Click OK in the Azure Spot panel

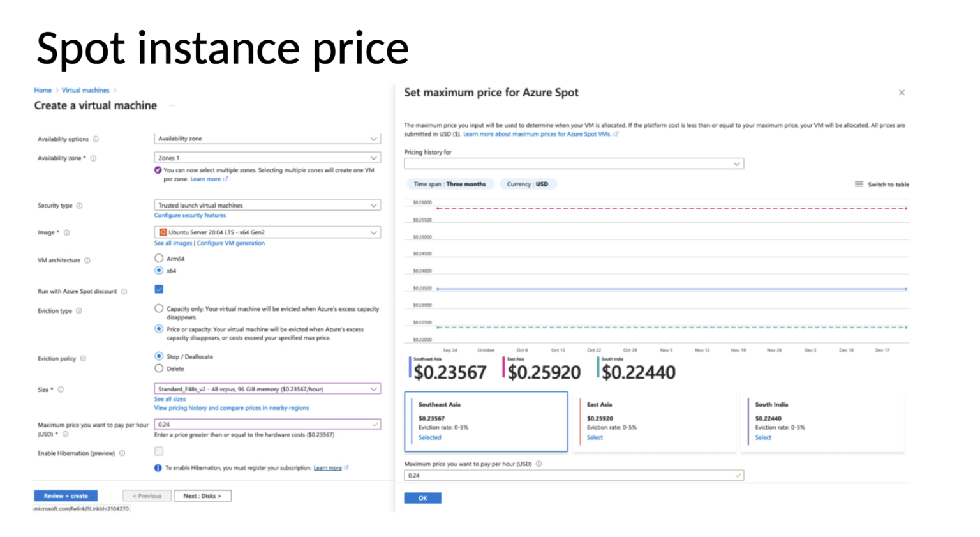[x=422, y=498]
